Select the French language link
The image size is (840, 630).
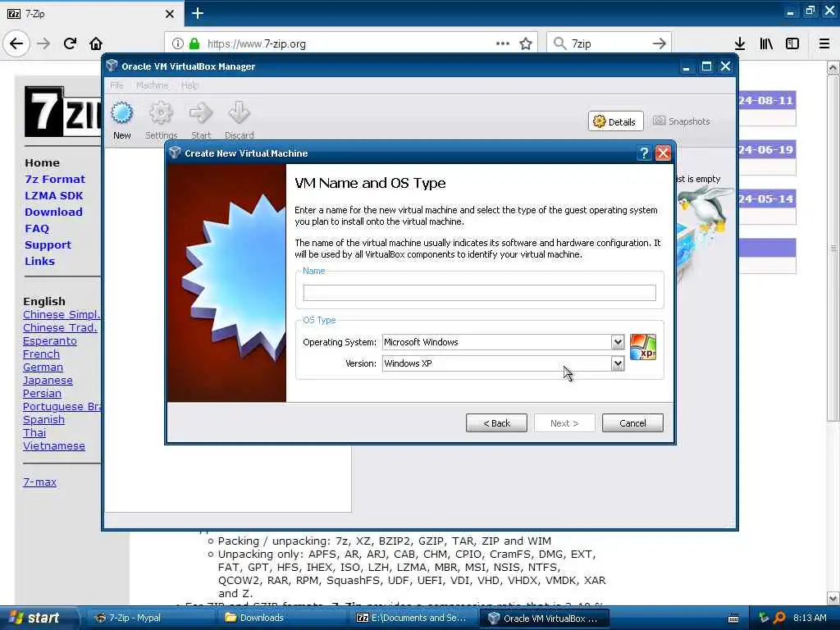point(41,354)
